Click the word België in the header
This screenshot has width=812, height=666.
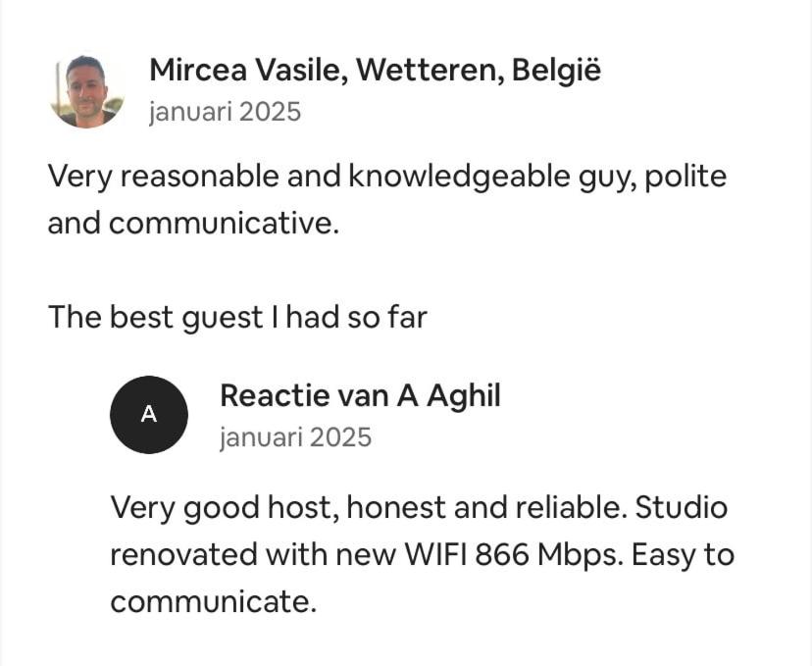[x=557, y=70]
